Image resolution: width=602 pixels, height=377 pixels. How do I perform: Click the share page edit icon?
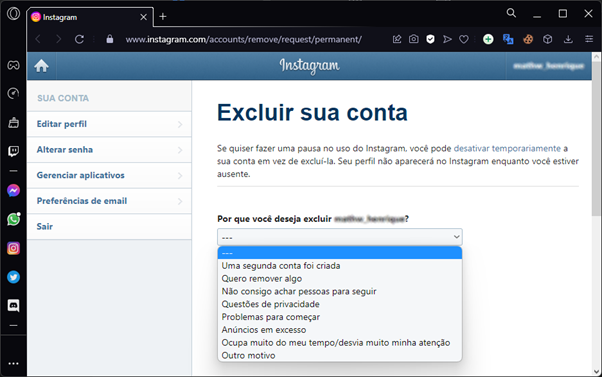397,39
